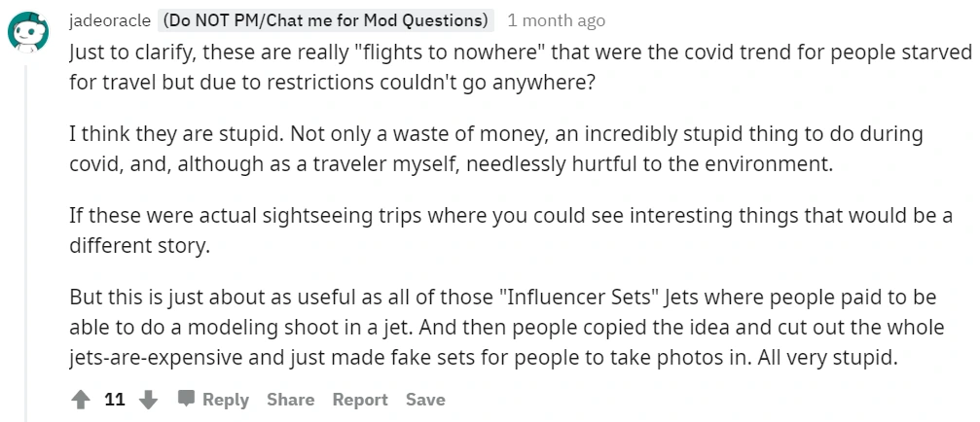Upvote the jadeoracle comment
The image size is (980, 422).
(82, 400)
